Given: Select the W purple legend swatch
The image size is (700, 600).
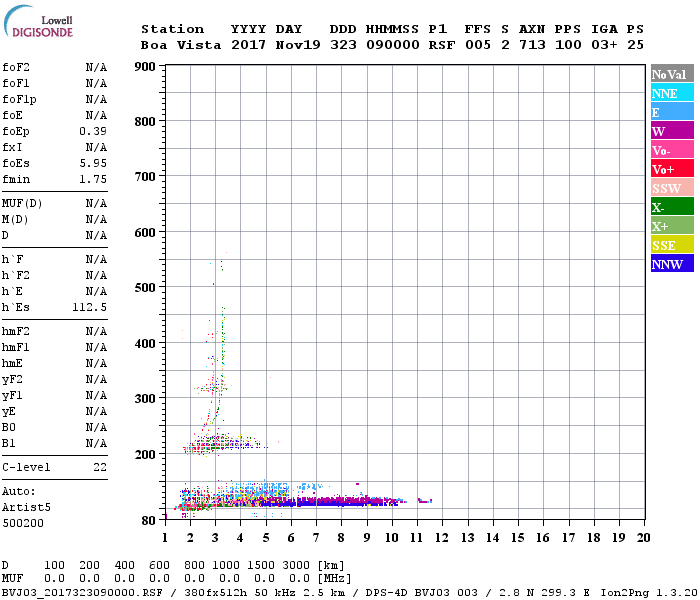Looking at the screenshot, I should click(671, 131).
